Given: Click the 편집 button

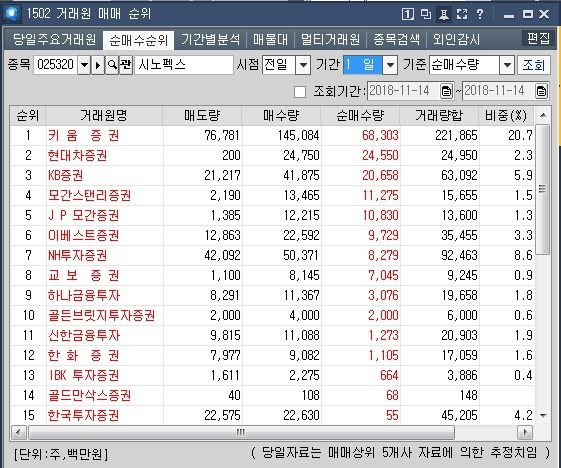Looking at the screenshot, I should coord(538,38).
